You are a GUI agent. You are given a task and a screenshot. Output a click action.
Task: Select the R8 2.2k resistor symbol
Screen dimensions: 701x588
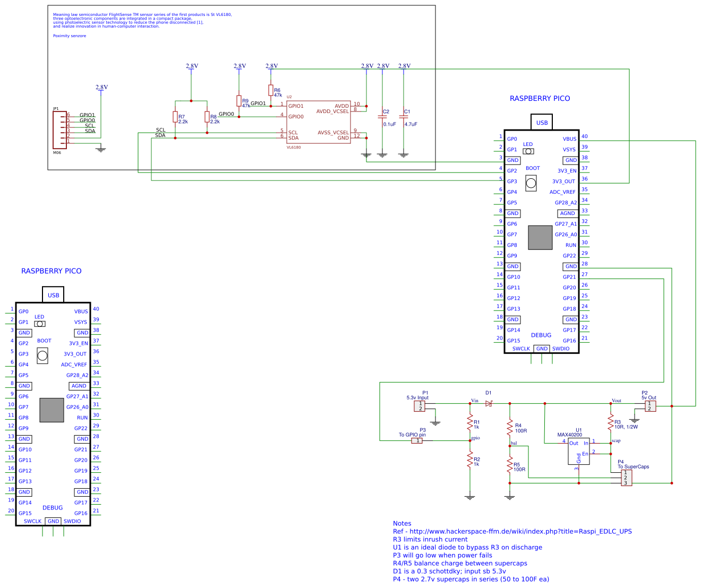pos(207,117)
